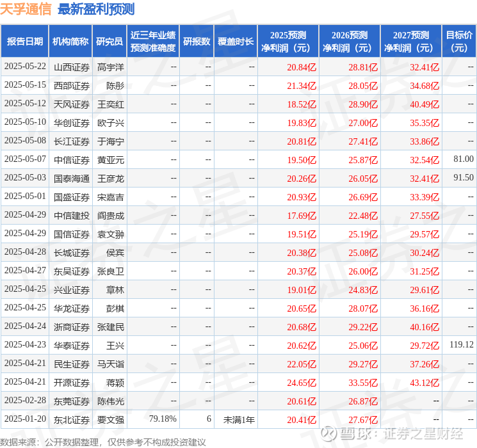477x448 pixels.
Task: Click the 18.52亿 profit value
Action: pyautogui.click(x=302, y=104)
